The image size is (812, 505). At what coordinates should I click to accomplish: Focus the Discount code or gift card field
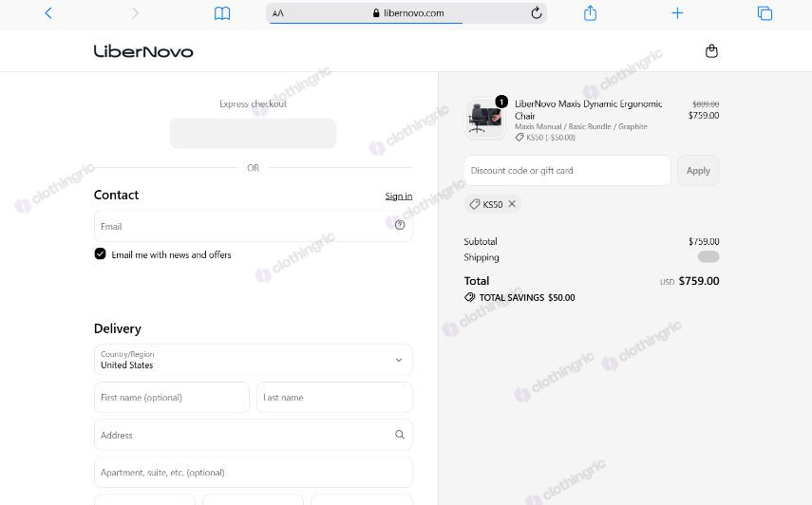[568, 170]
